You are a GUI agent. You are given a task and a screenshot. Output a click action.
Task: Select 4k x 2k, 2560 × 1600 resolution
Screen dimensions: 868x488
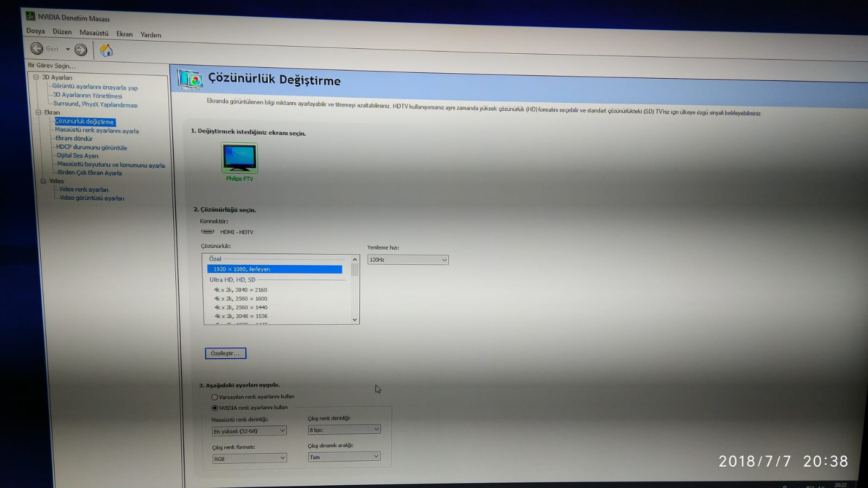coord(240,299)
